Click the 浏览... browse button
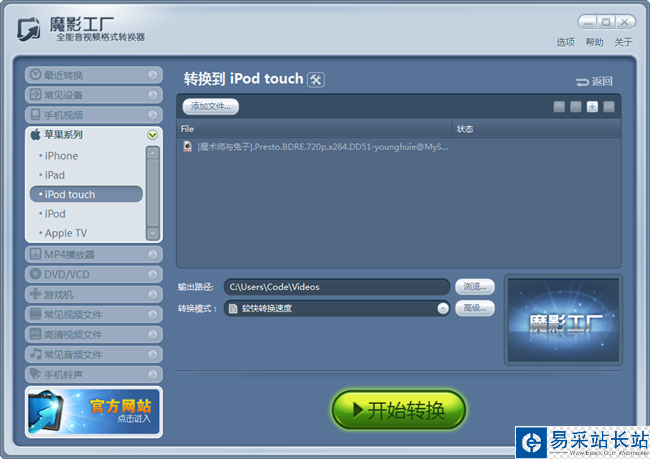This screenshot has width=650, height=459. (x=475, y=286)
